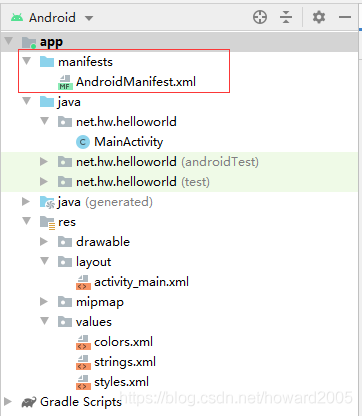The image size is (362, 416).
Task: Collapse the java folder arrow
Action: coord(27,101)
